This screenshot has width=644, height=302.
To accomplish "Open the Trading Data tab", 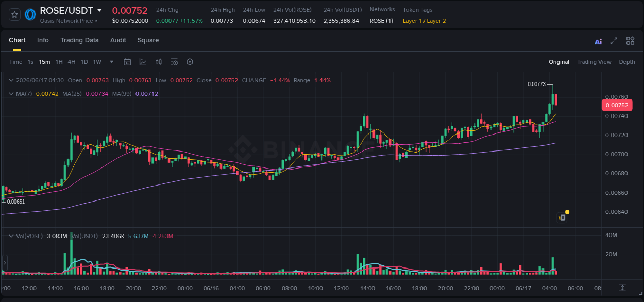I will click(79, 40).
